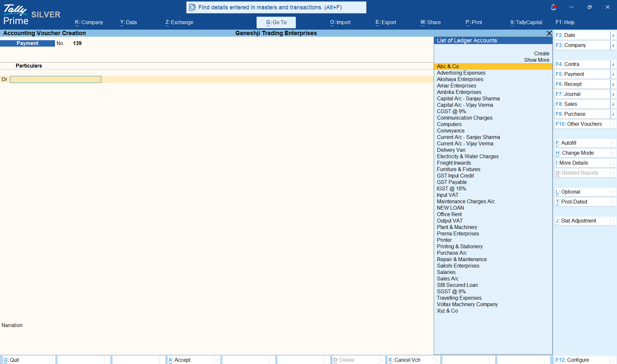617x364 pixels.
Task: Click the up caret next to X: Cancel Vch
Action: tap(437, 360)
